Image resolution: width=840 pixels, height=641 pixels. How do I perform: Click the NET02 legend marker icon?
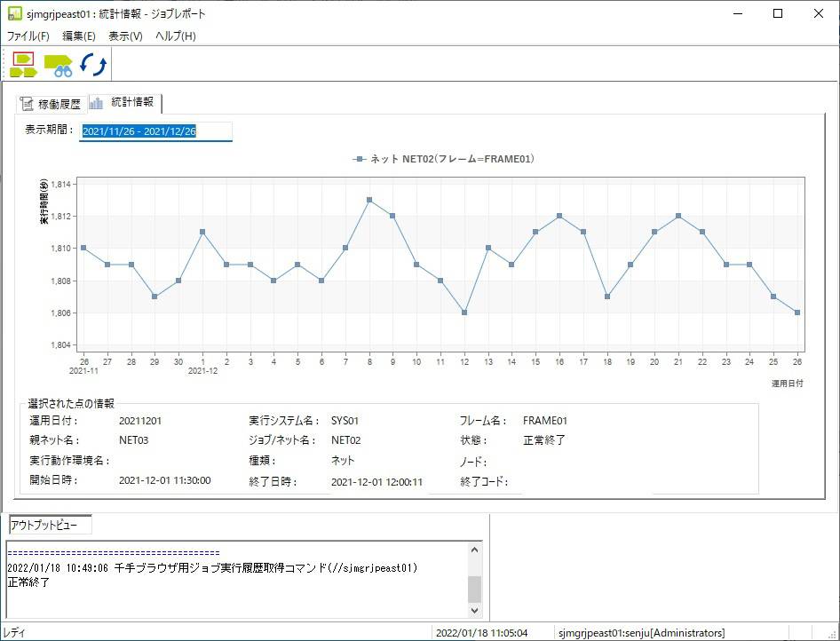point(360,159)
